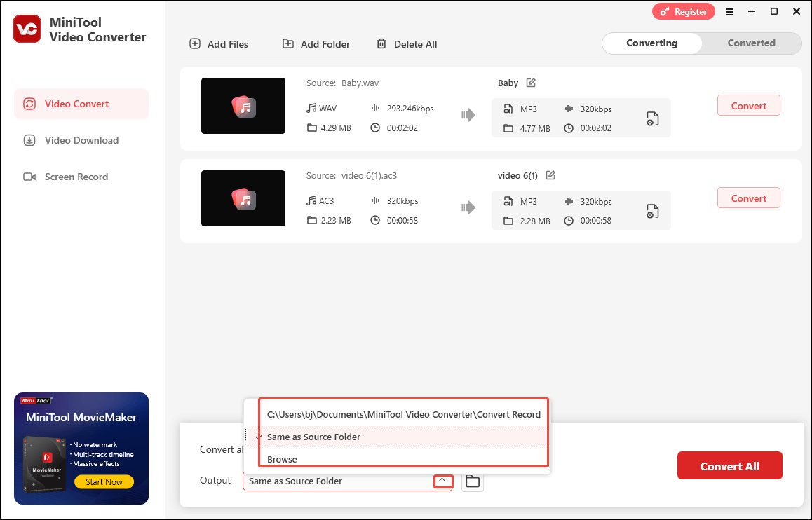Click the 4.29 MB source size
This screenshot has width=812, height=520.
pyautogui.click(x=336, y=128)
